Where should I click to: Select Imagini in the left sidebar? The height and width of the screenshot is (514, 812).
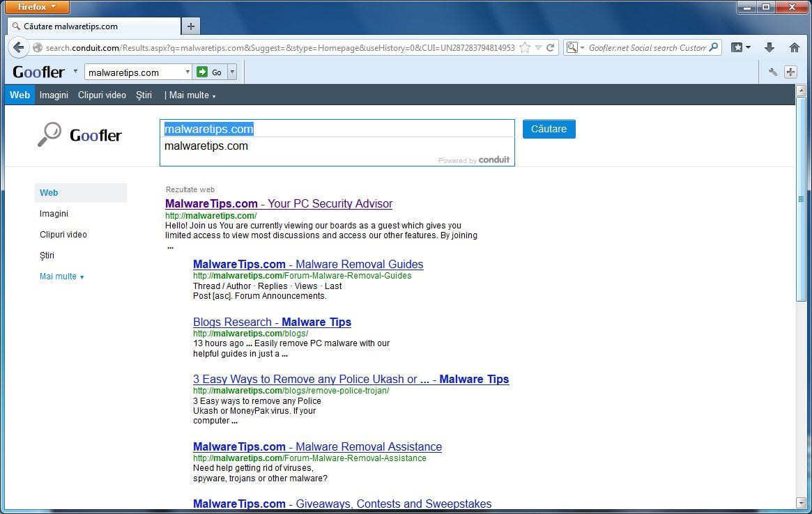(54, 213)
